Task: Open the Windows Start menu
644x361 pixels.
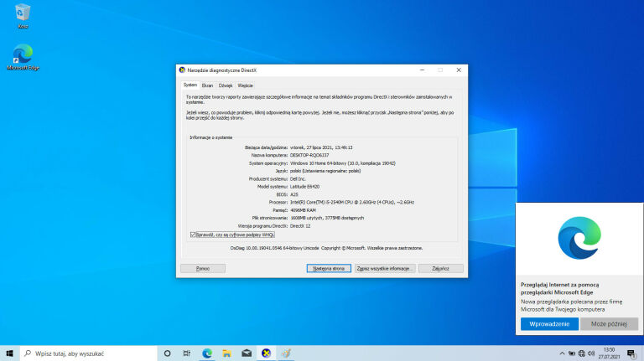Action: pos(10,353)
